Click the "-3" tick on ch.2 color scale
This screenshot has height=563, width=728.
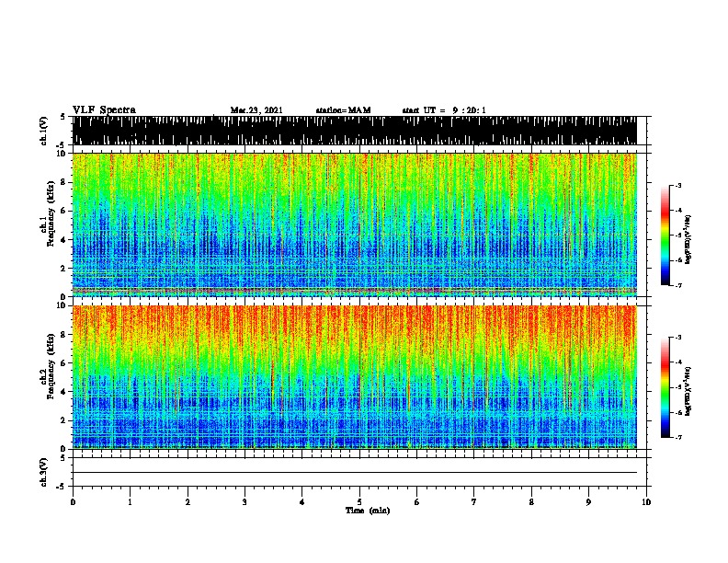677,338
